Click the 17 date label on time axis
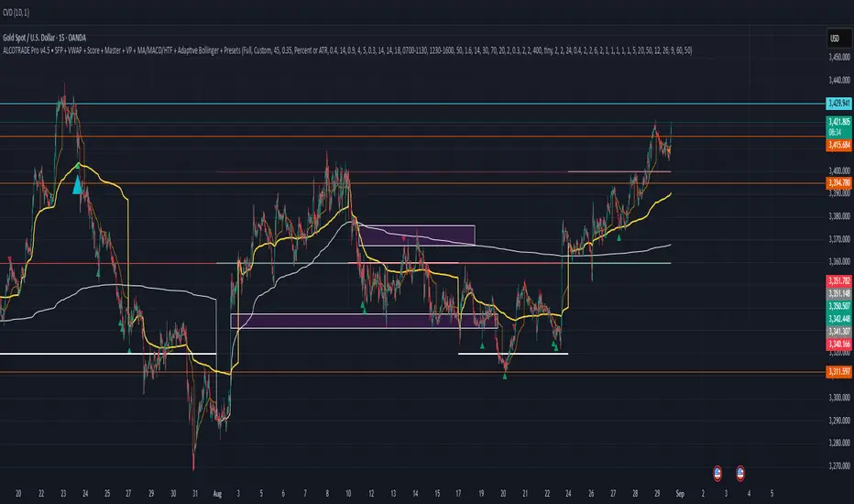This screenshot has width=854, height=504. click(x=458, y=494)
